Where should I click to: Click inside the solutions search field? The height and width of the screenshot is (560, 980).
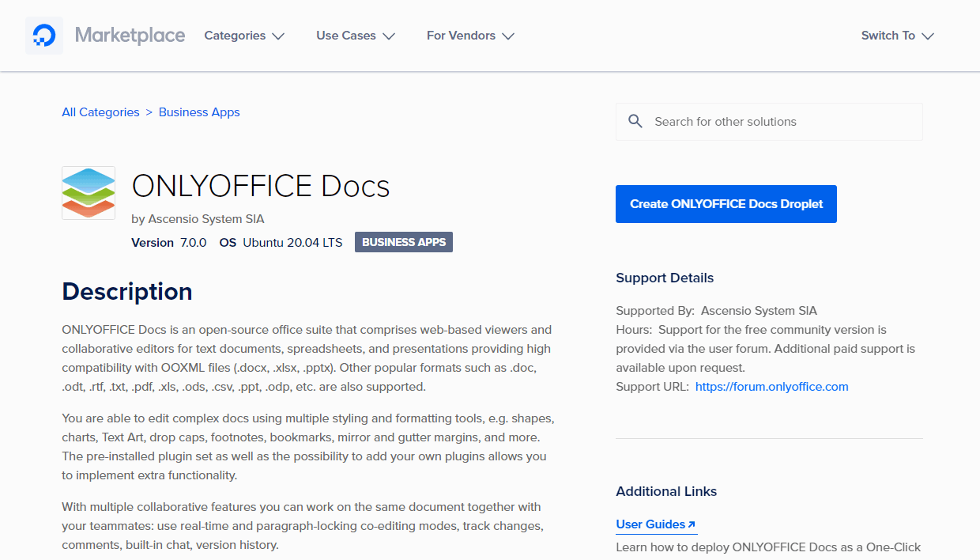(x=751, y=121)
